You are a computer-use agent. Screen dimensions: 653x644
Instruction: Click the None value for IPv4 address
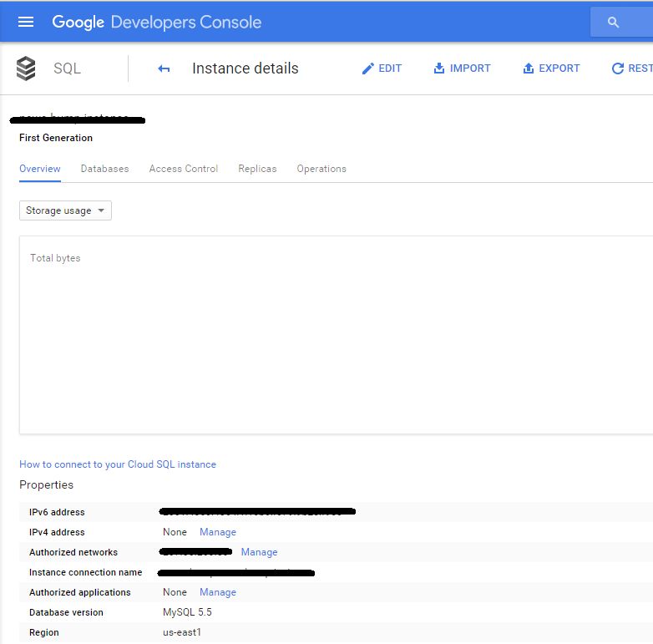(175, 532)
